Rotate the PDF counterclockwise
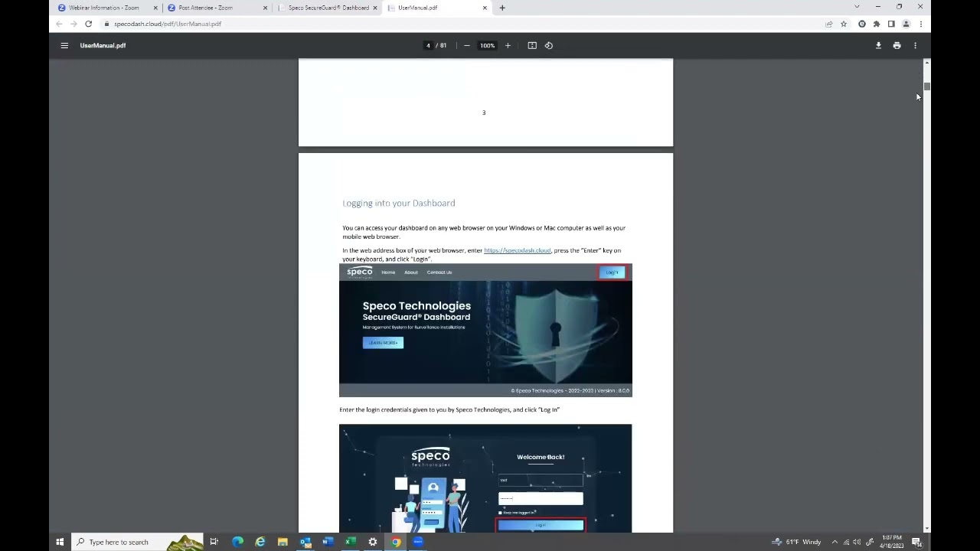 pyautogui.click(x=549, y=45)
